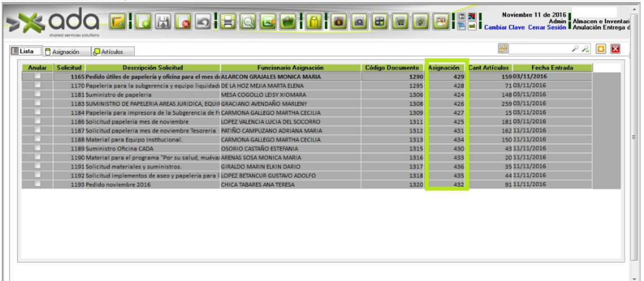
Task: Toggle Anular checkbox on row 1193
Action: click(x=37, y=184)
